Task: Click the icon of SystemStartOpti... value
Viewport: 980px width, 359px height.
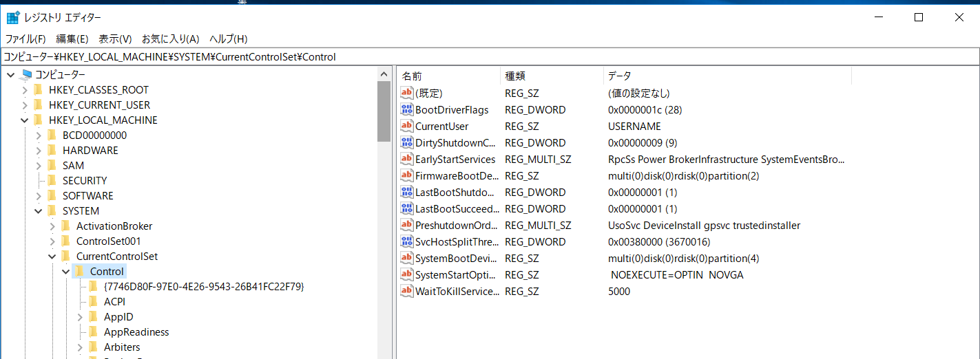Action: click(407, 274)
